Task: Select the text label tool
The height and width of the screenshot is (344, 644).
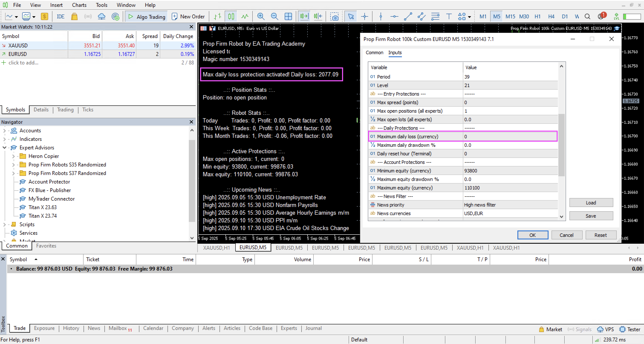Action: pyautogui.click(x=449, y=16)
